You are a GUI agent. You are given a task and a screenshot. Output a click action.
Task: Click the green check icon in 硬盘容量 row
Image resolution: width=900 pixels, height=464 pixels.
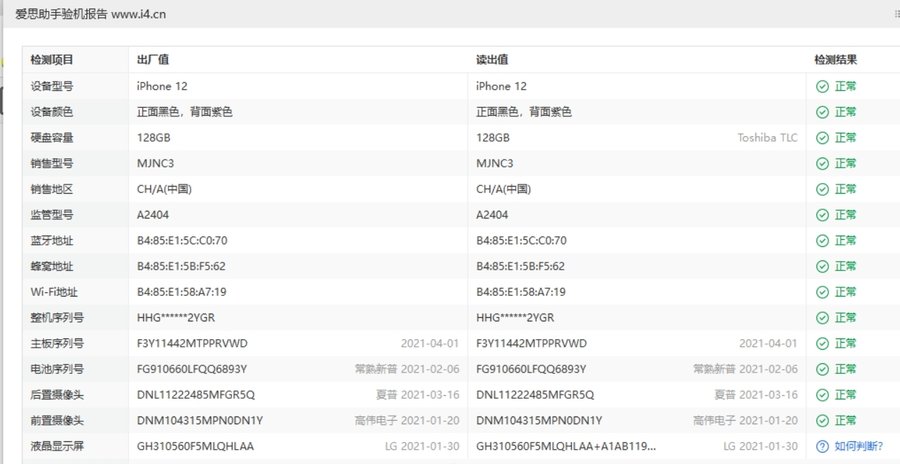tap(823, 138)
